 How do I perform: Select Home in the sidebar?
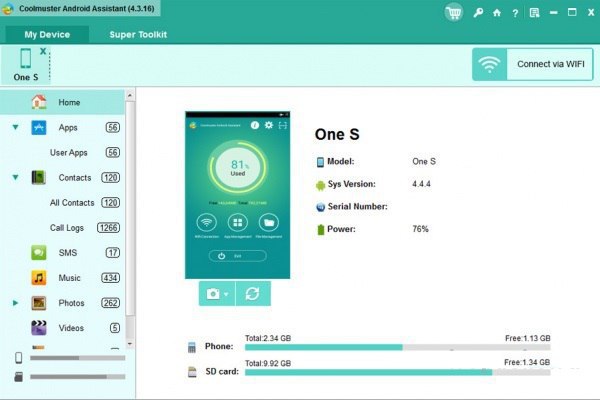(62, 102)
